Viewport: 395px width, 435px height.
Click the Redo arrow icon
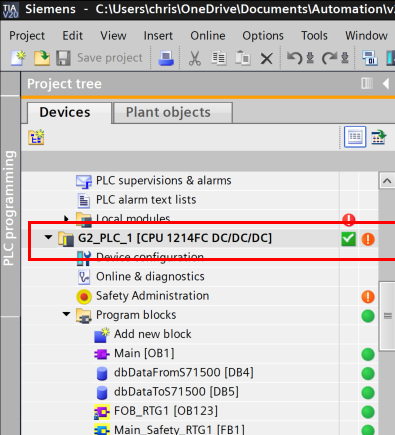(x=329, y=58)
